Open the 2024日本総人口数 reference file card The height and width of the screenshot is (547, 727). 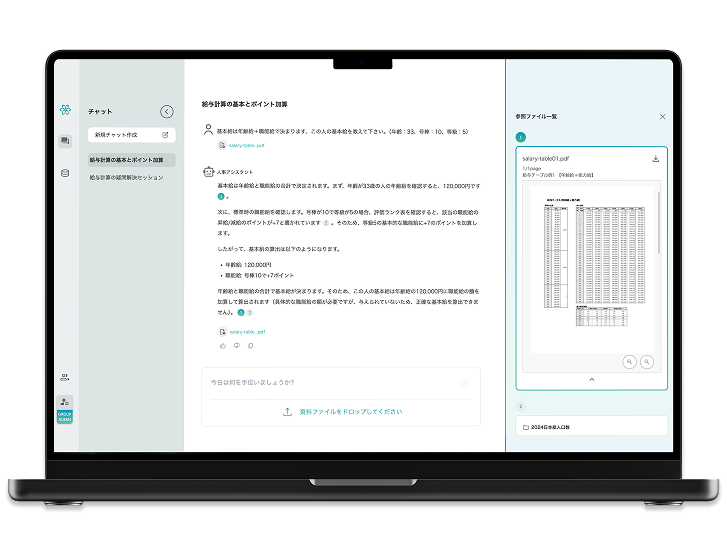(x=592, y=426)
